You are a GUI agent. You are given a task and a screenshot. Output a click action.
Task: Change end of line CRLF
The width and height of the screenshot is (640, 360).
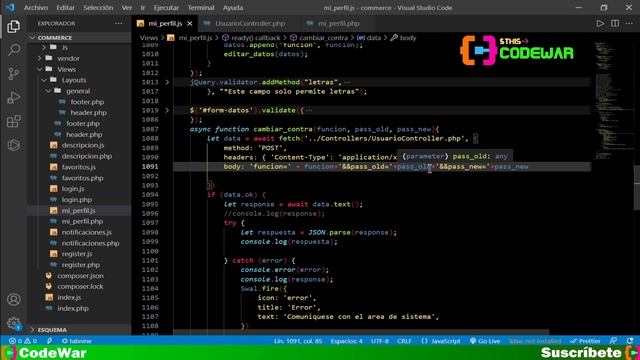404,341
